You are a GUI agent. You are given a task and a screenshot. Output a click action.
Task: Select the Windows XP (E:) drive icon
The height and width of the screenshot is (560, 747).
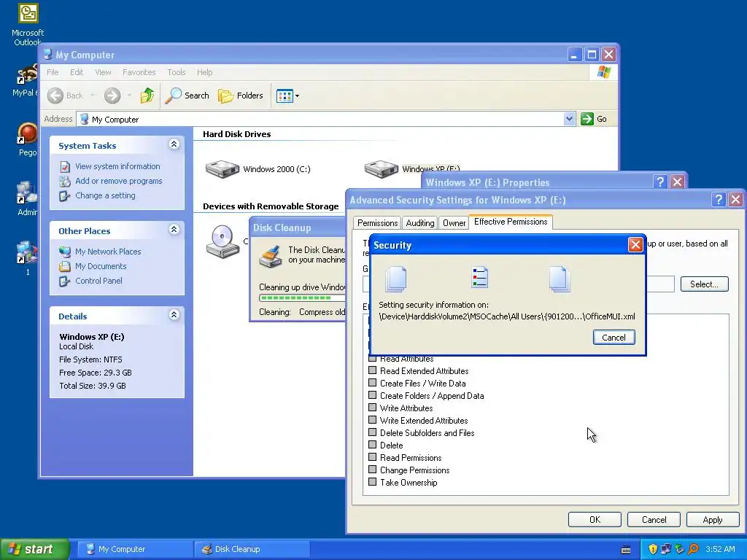point(381,169)
